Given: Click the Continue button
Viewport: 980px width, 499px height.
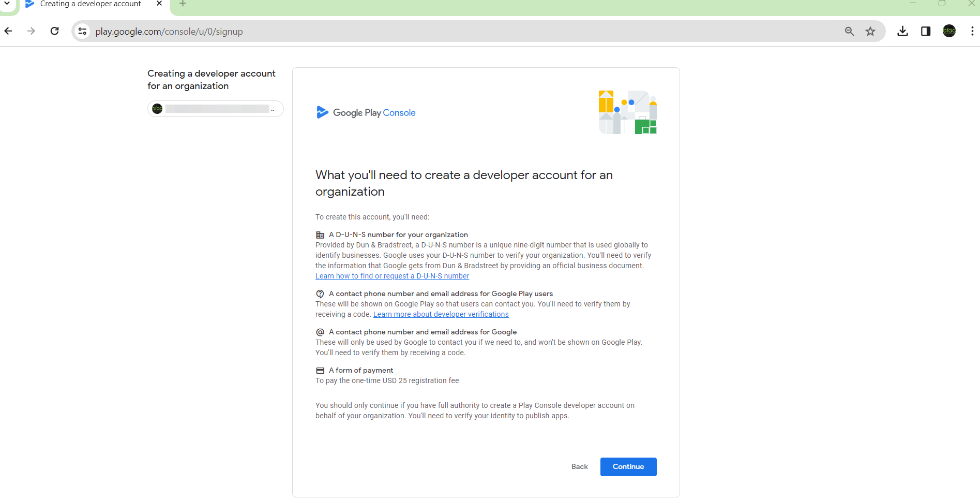Looking at the screenshot, I should (x=628, y=466).
